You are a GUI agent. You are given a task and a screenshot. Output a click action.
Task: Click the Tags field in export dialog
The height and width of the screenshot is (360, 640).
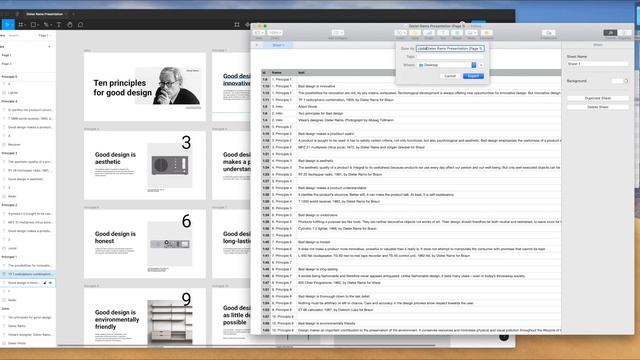(x=450, y=57)
